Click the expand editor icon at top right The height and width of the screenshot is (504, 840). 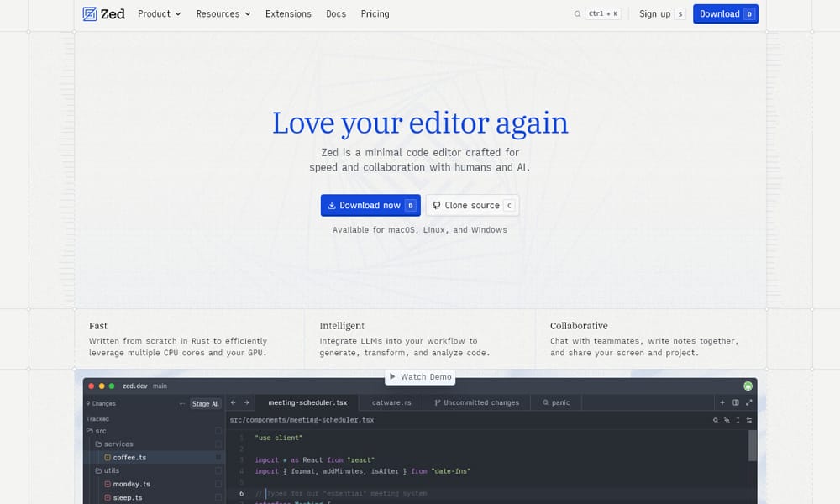pyautogui.click(x=750, y=402)
